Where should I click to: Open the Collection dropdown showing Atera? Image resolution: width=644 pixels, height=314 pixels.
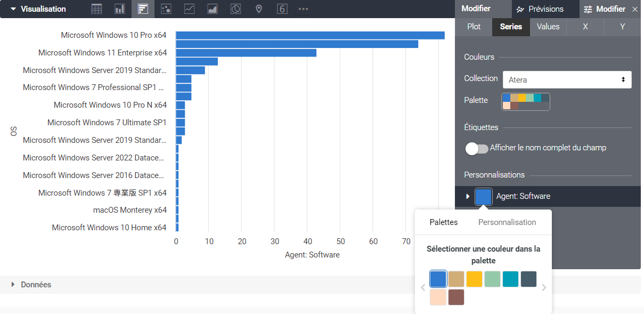click(567, 79)
